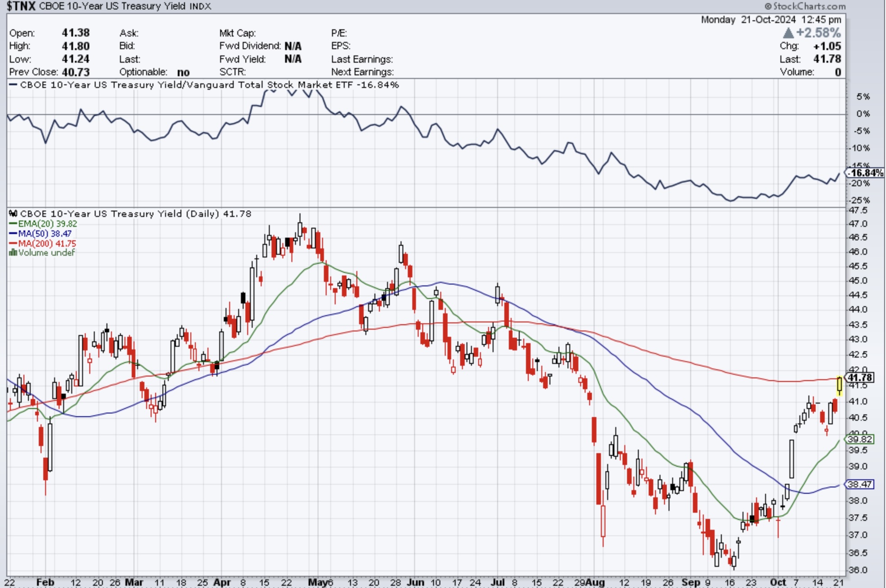Click the blue 38.47 MA price tag
The height and width of the screenshot is (588, 886).
click(x=860, y=484)
